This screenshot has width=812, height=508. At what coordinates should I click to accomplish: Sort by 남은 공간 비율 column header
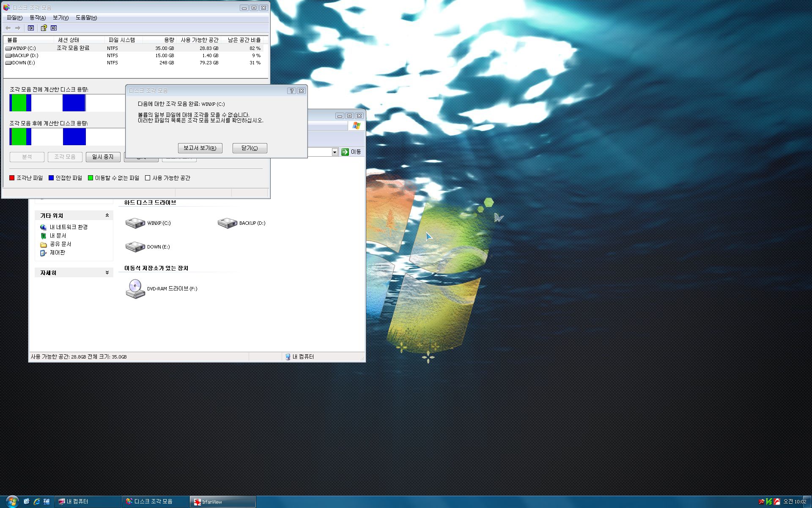243,40
